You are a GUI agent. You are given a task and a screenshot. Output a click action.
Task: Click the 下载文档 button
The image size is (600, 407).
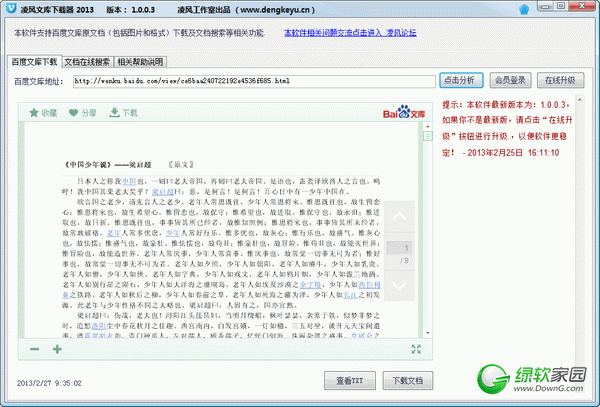click(x=408, y=381)
